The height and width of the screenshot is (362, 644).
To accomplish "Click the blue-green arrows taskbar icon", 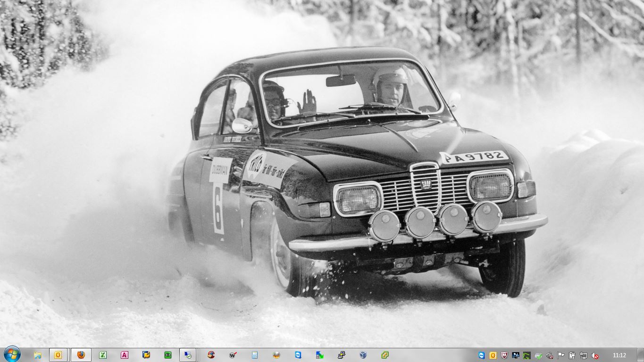I will (320, 355).
